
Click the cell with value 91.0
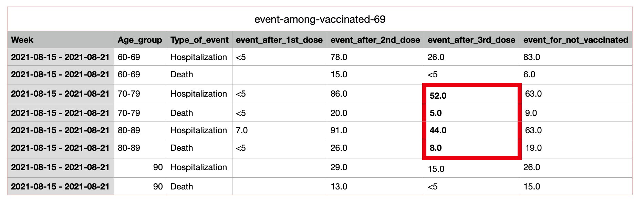click(x=339, y=130)
